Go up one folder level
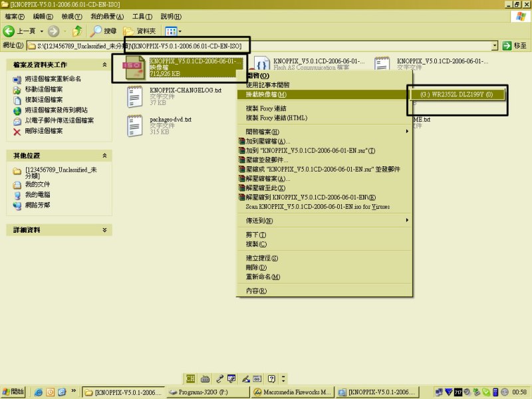This screenshot has width=532, height=399. coord(77,31)
